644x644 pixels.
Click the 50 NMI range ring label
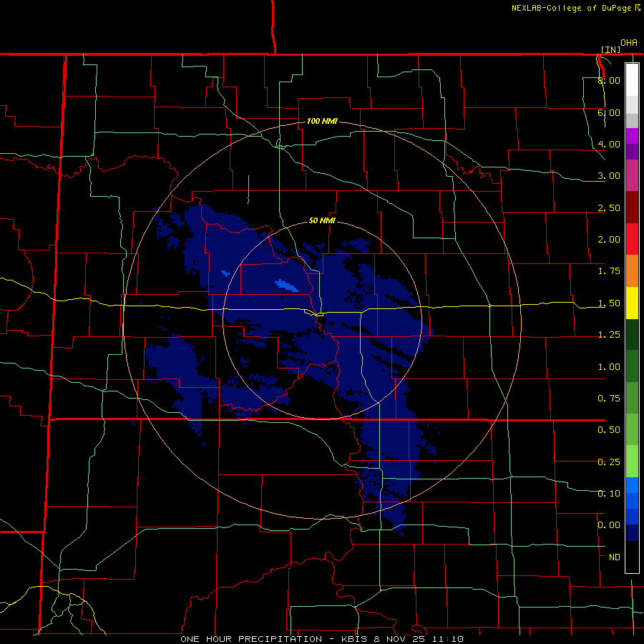[x=322, y=220]
